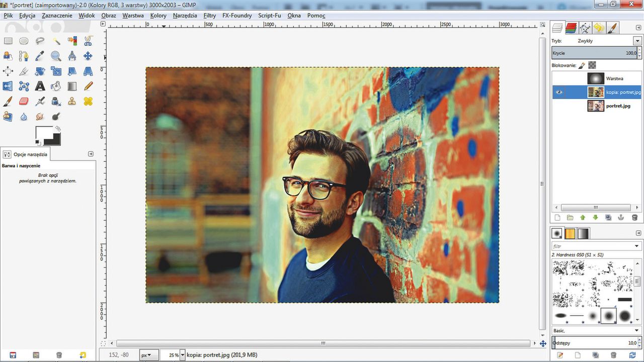Open brushes dock tab configuration menu
This screenshot has width=644, height=362.
pos(637,233)
